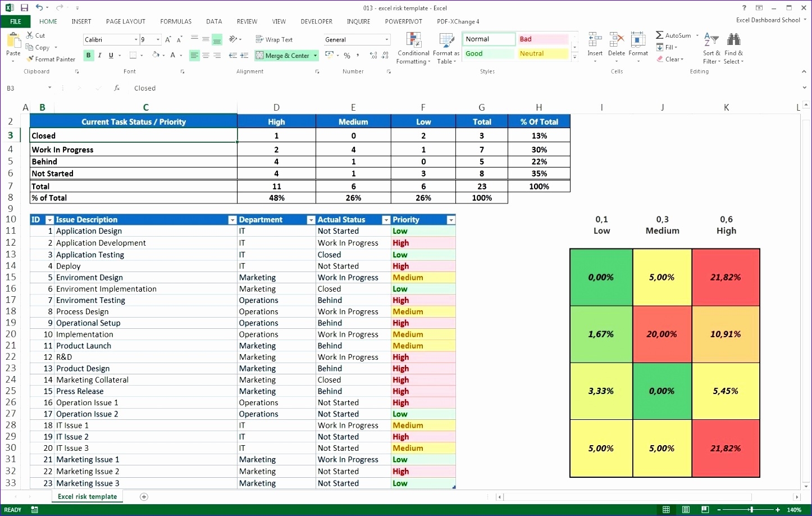812x516 pixels.
Task: Apply the Percent Style format
Action: pyautogui.click(x=347, y=55)
